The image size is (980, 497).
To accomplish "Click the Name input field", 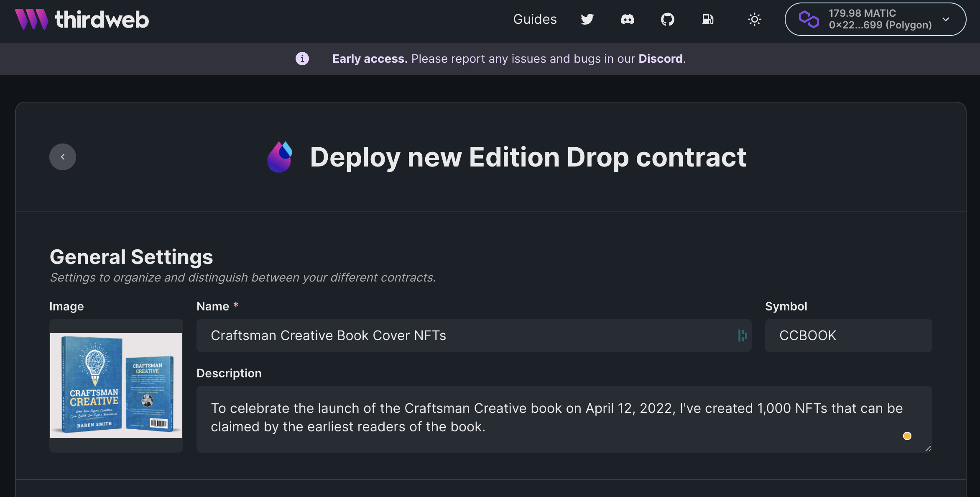I will (x=474, y=336).
